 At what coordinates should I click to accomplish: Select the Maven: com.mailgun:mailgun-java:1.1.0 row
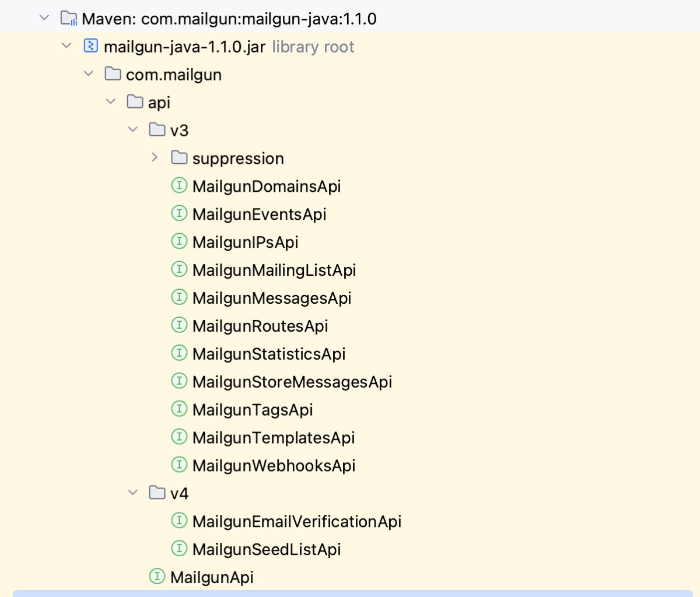pos(350,18)
